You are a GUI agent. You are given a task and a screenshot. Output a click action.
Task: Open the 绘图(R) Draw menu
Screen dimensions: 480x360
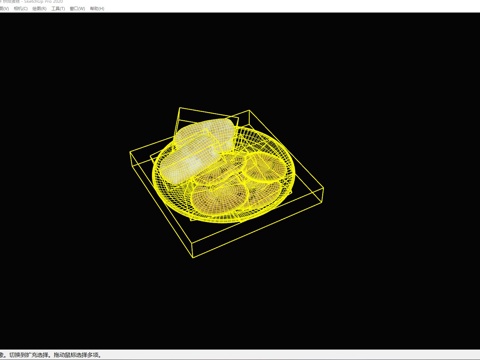pyautogui.click(x=39, y=8)
